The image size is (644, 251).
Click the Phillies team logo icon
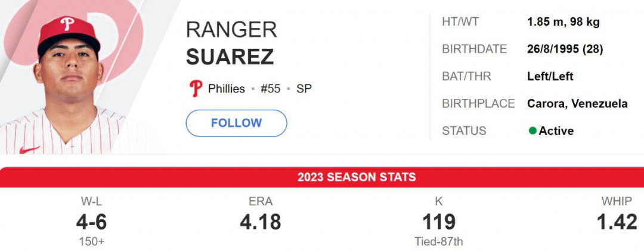pyautogui.click(x=196, y=88)
